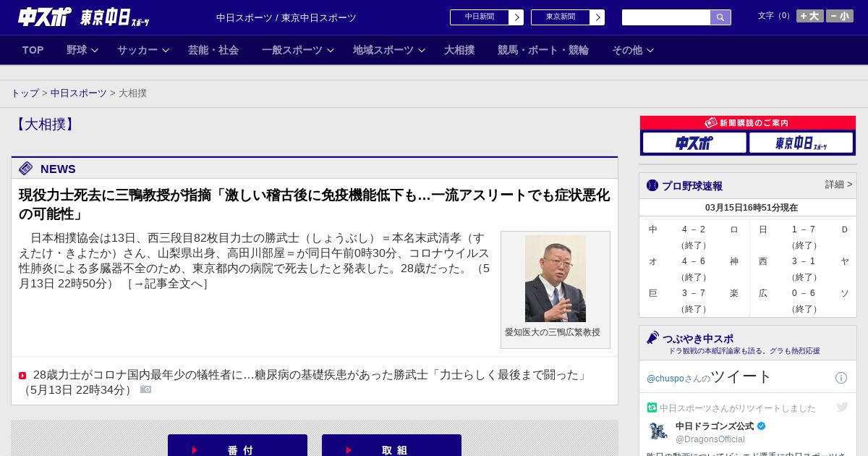Click 東京中日スポーツ subscription banner button
868x456 pixels.
pos(801,143)
